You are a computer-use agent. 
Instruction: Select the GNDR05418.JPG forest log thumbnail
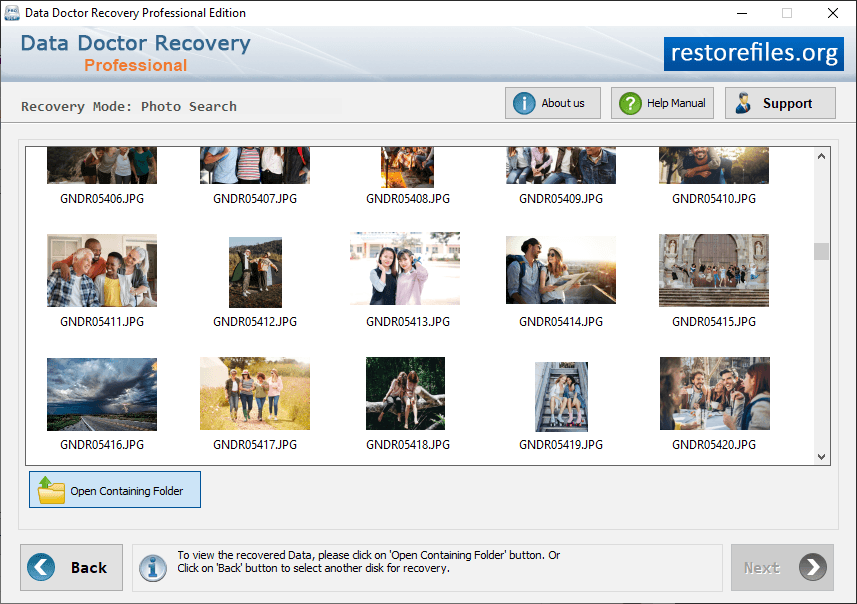click(406, 394)
